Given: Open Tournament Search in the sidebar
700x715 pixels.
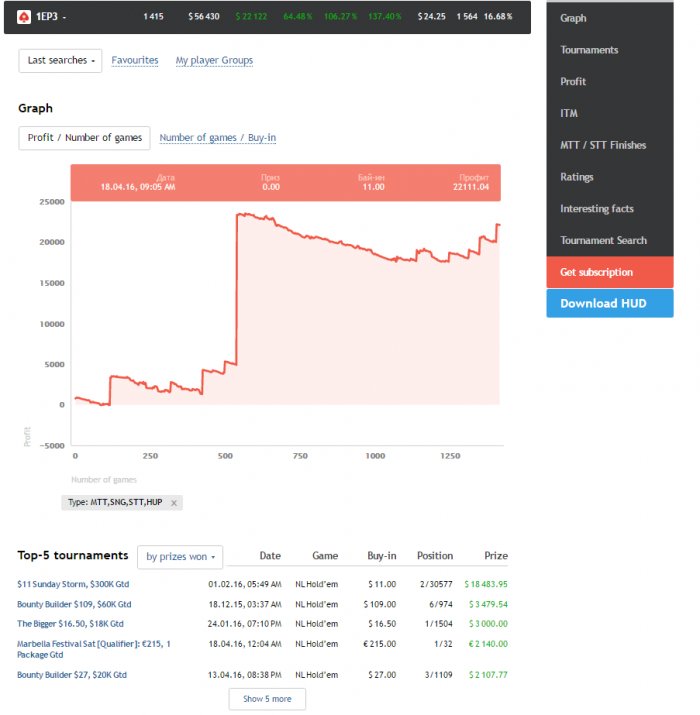Looking at the screenshot, I should (x=603, y=240).
